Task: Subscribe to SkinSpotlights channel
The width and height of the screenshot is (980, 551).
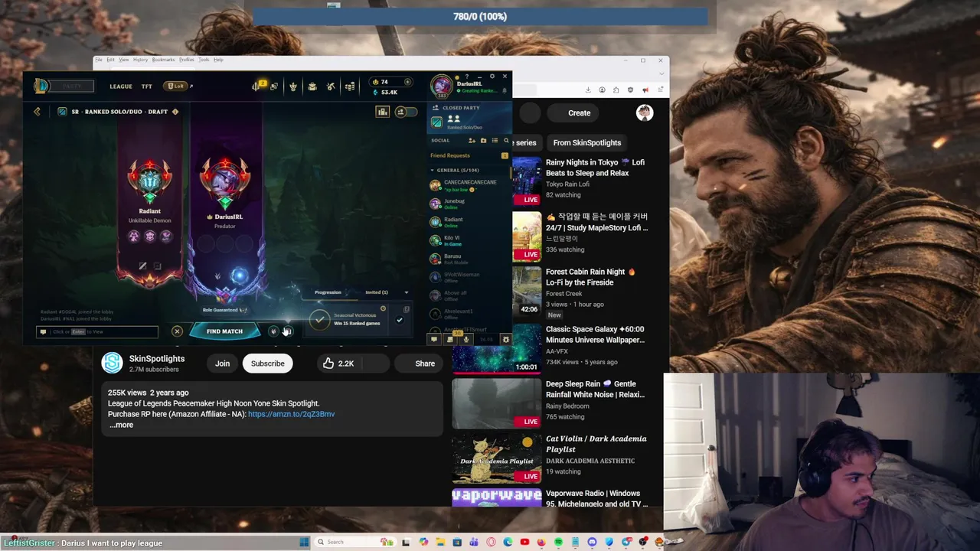Action: click(267, 364)
